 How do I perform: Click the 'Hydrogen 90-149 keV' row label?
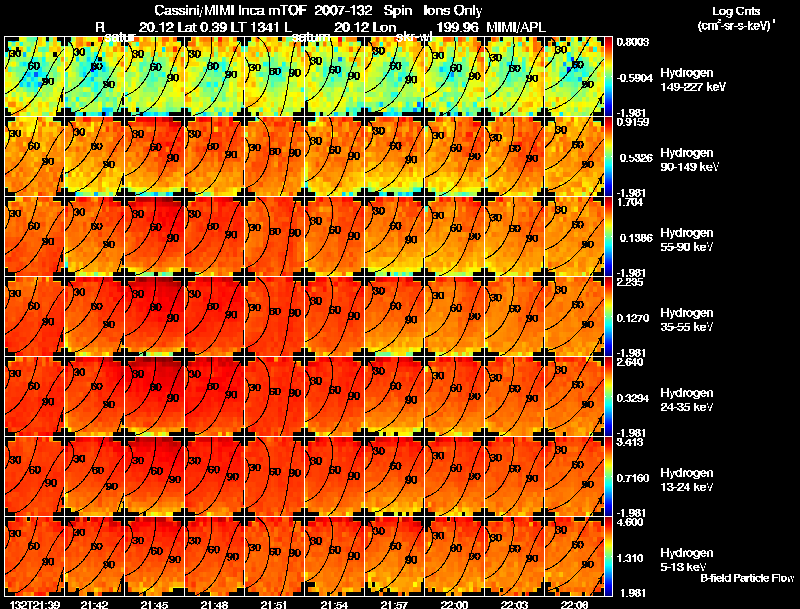point(689,160)
